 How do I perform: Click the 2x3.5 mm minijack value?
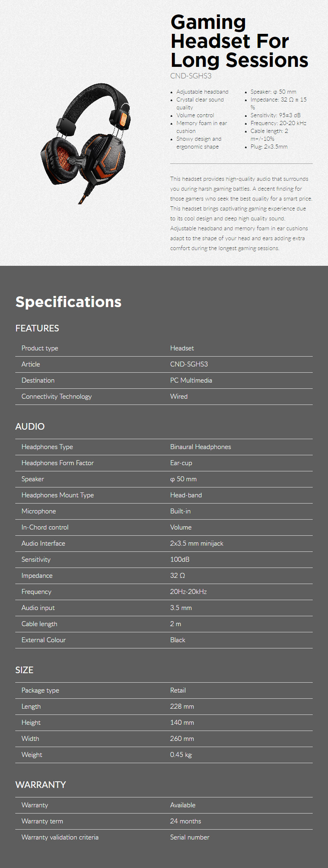197,544
